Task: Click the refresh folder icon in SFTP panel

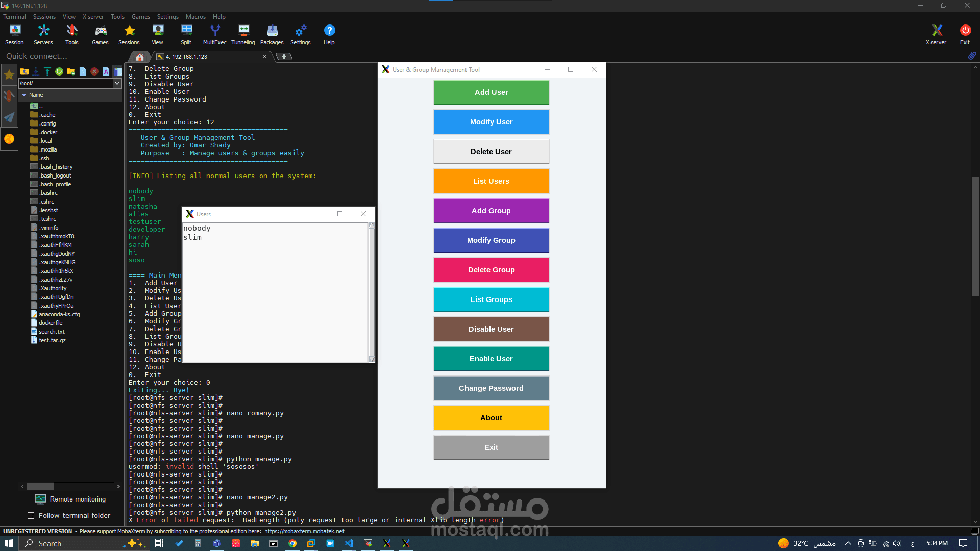Action: (x=59, y=71)
